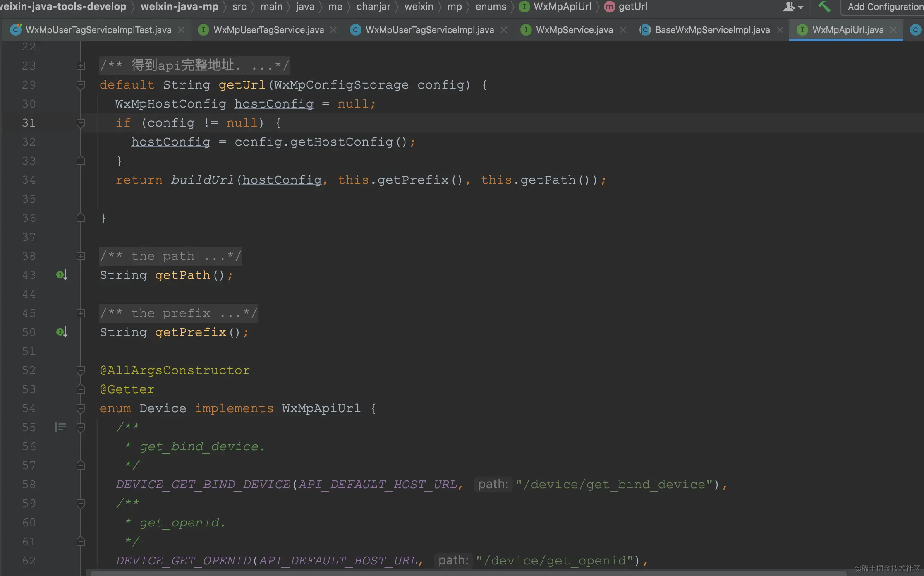Click @Getter annotation
Image resolution: width=924 pixels, height=576 pixels.
point(127,389)
